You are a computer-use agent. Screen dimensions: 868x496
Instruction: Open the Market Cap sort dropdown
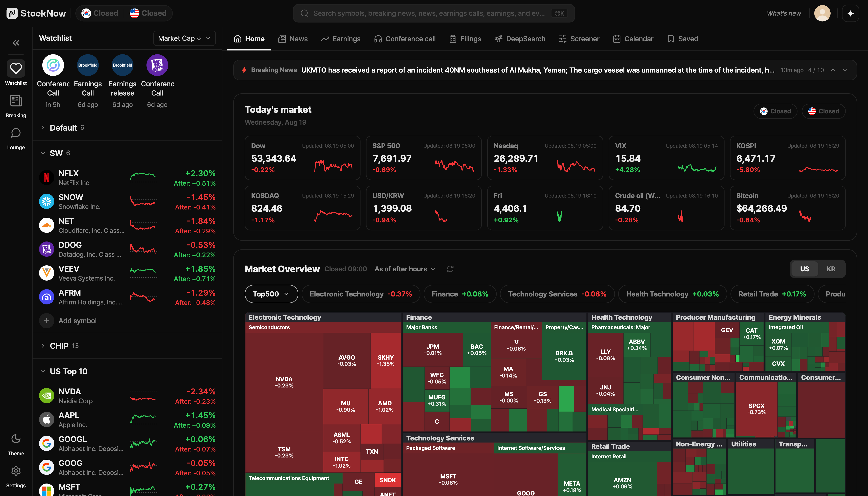[184, 38]
